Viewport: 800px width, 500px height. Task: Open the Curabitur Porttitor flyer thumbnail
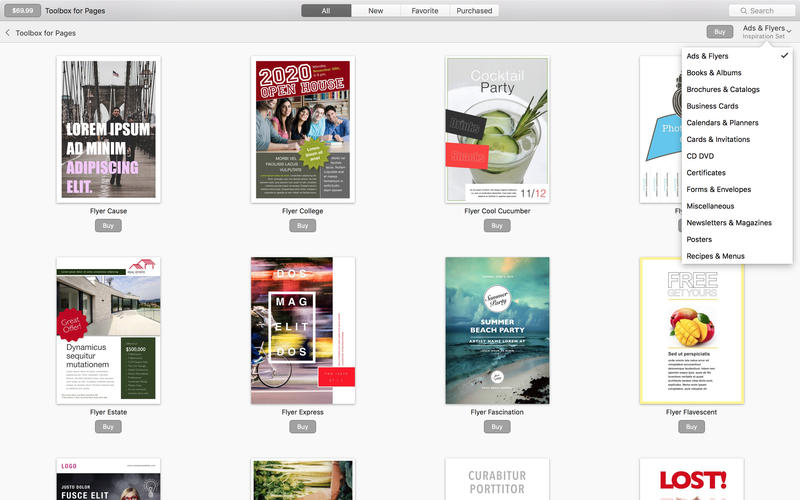click(x=497, y=479)
